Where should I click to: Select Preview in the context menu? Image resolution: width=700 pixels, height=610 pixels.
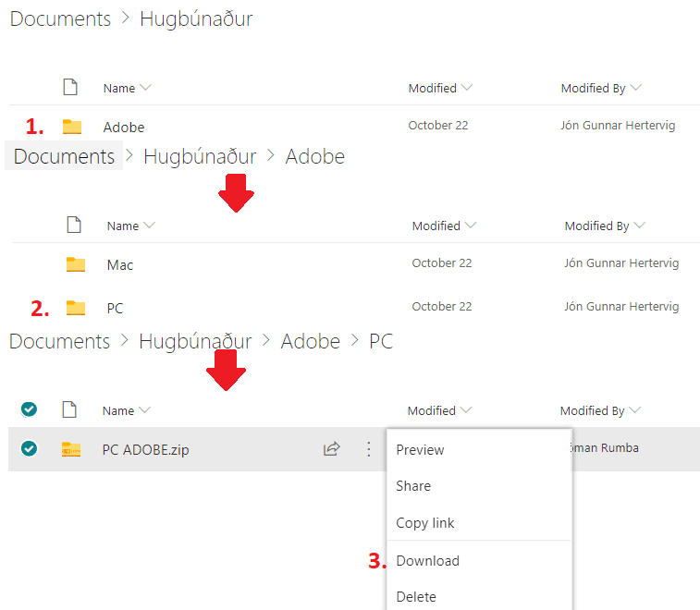click(420, 450)
